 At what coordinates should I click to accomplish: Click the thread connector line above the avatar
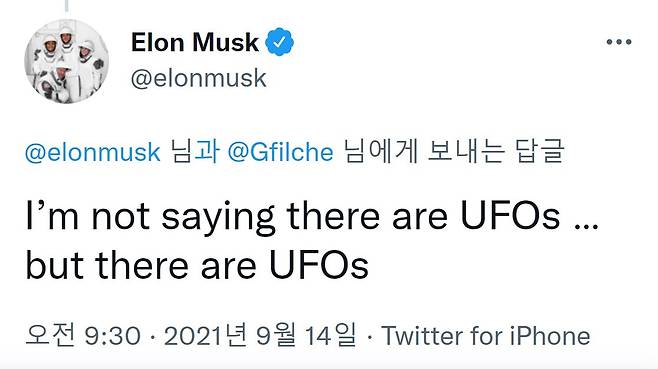pos(67,6)
